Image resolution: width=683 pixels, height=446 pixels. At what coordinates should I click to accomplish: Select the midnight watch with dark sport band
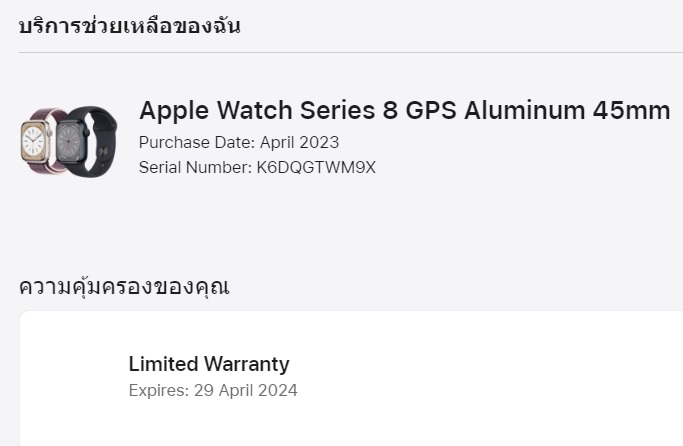point(87,142)
